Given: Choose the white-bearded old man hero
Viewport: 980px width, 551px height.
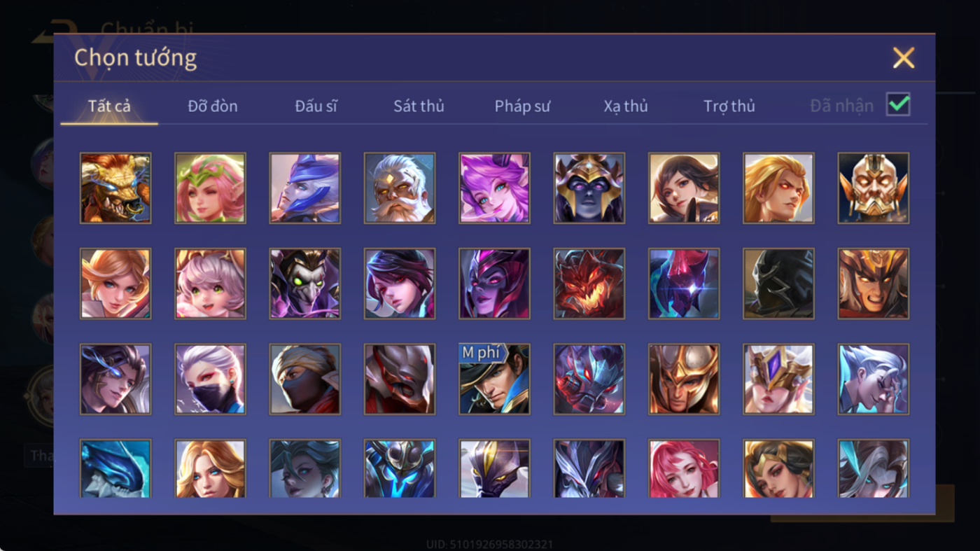Looking at the screenshot, I should pos(400,188).
